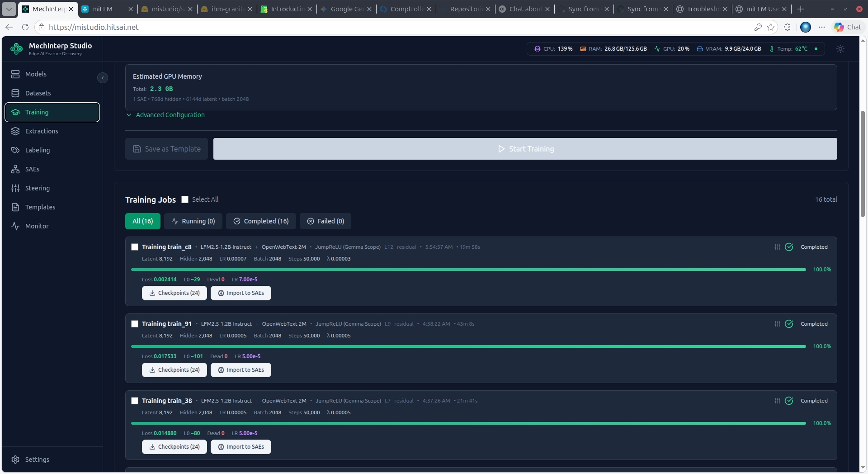Open the SAEs sidebar section
This screenshot has width=868, height=474.
[x=52, y=169]
